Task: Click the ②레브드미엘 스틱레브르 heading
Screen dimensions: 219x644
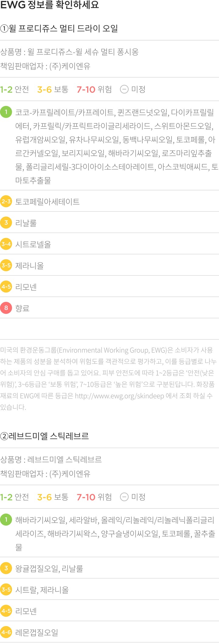Action: (45, 436)
